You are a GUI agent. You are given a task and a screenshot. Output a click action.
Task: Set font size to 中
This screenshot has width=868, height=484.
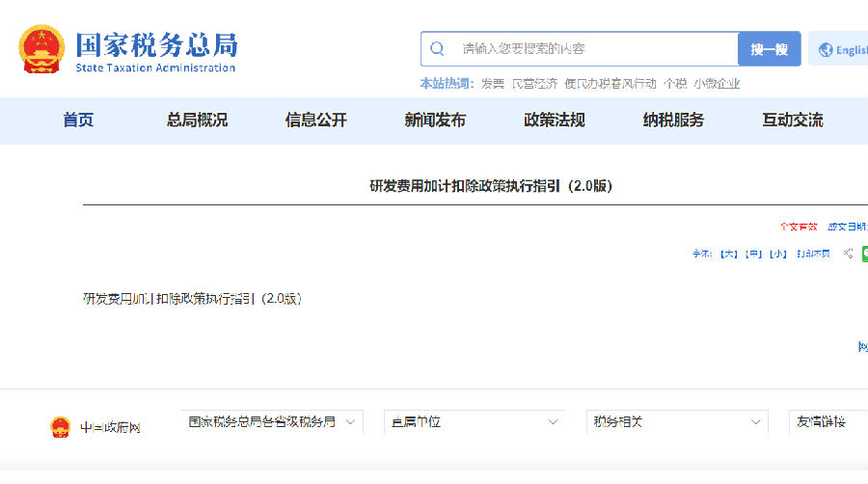pyautogui.click(x=753, y=254)
